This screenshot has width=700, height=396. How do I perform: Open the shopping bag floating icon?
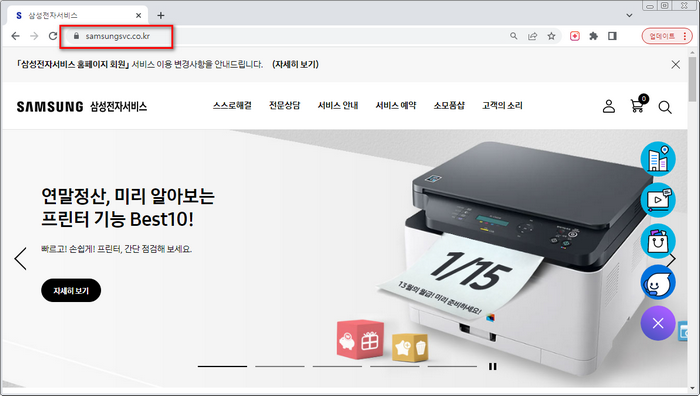[658, 241]
